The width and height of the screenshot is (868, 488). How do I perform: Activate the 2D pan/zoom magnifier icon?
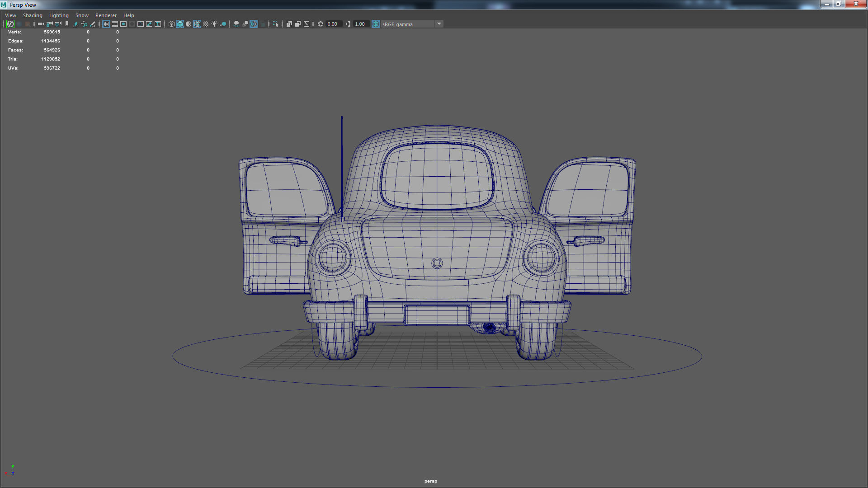[85, 24]
